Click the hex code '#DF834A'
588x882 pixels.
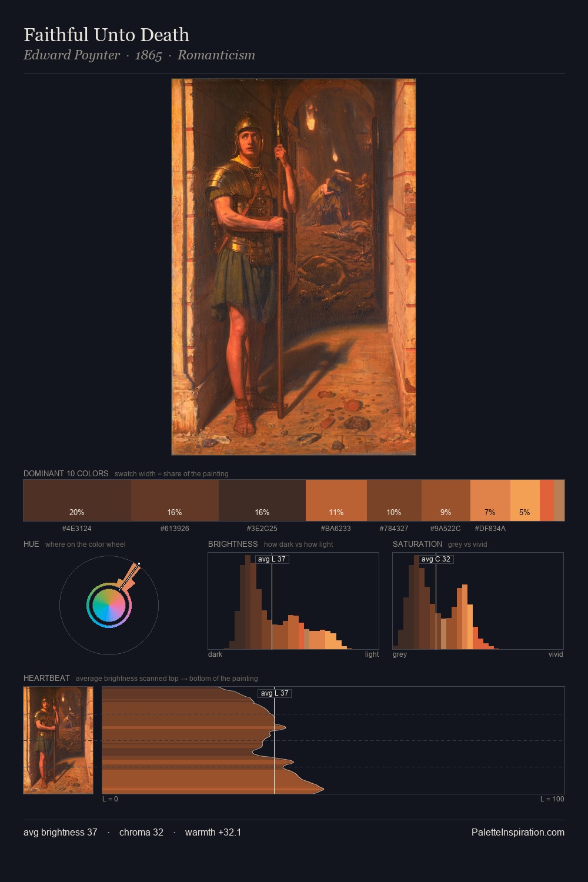coord(490,529)
